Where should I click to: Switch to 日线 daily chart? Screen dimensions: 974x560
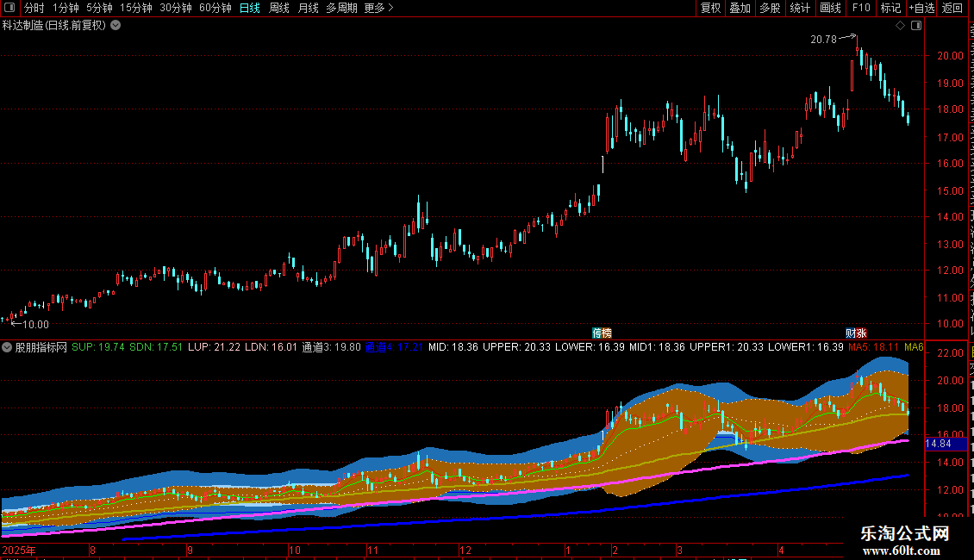tap(250, 8)
